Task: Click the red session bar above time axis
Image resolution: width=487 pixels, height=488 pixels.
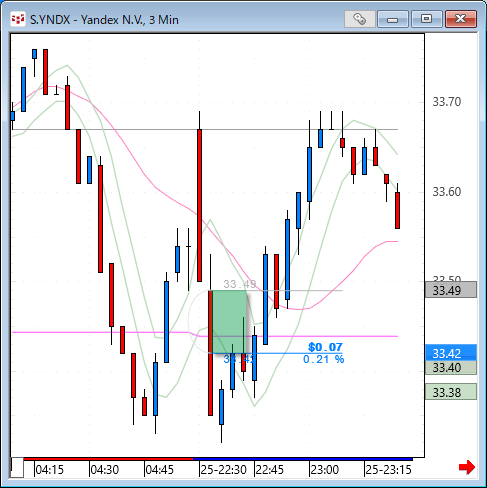Action: click(108, 459)
